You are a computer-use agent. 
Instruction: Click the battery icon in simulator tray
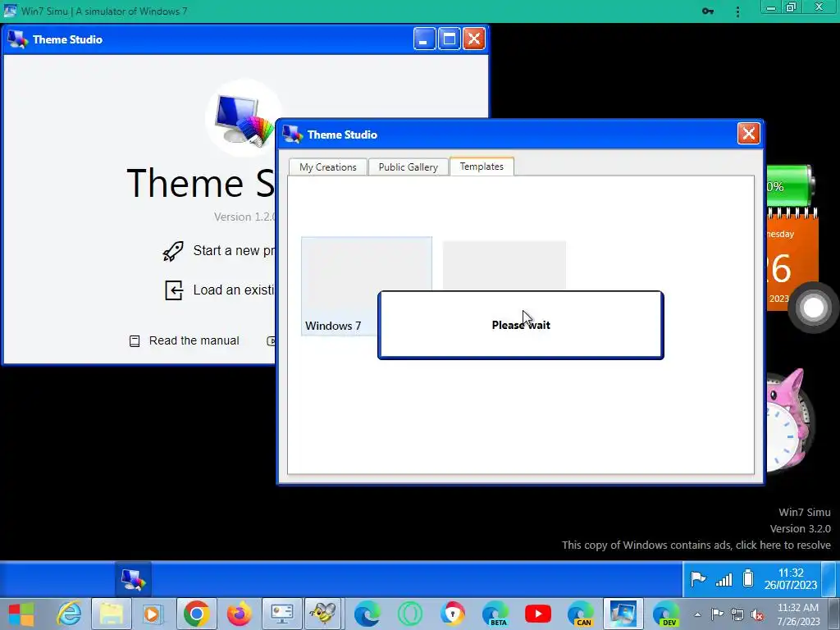tap(748, 578)
